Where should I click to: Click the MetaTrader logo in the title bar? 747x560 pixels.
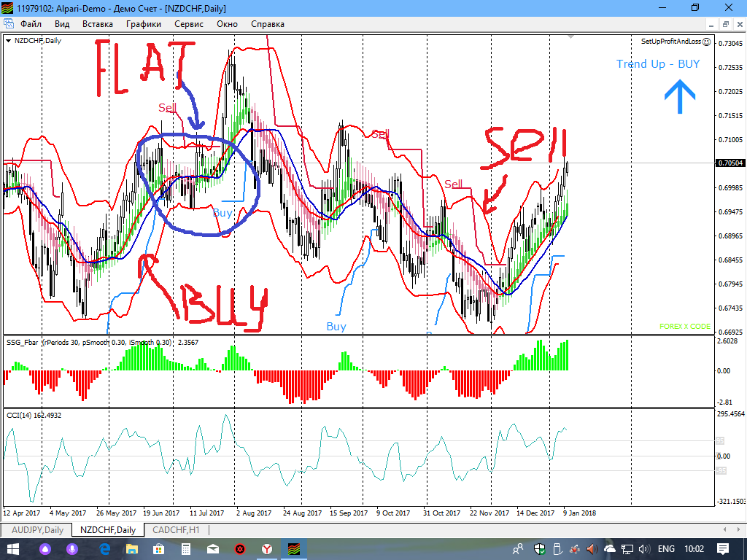tap(7, 8)
